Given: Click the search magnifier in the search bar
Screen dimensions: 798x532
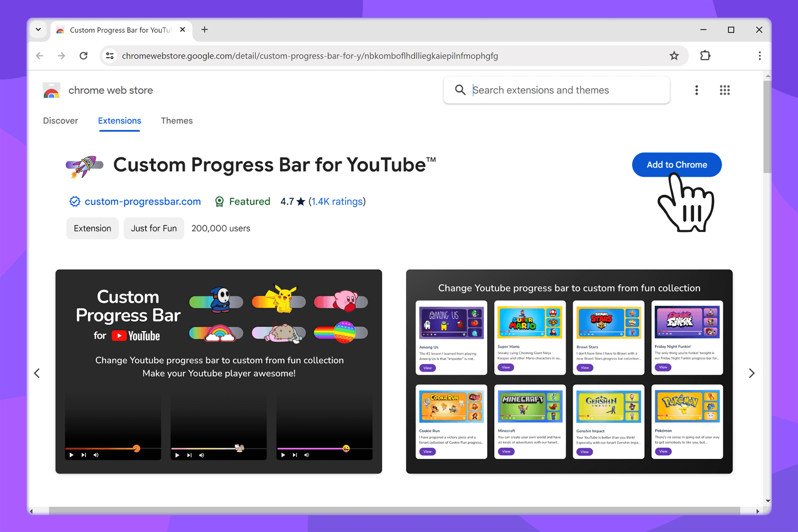Looking at the screenshot, I should pyautogui.click(x=460, y=90).
